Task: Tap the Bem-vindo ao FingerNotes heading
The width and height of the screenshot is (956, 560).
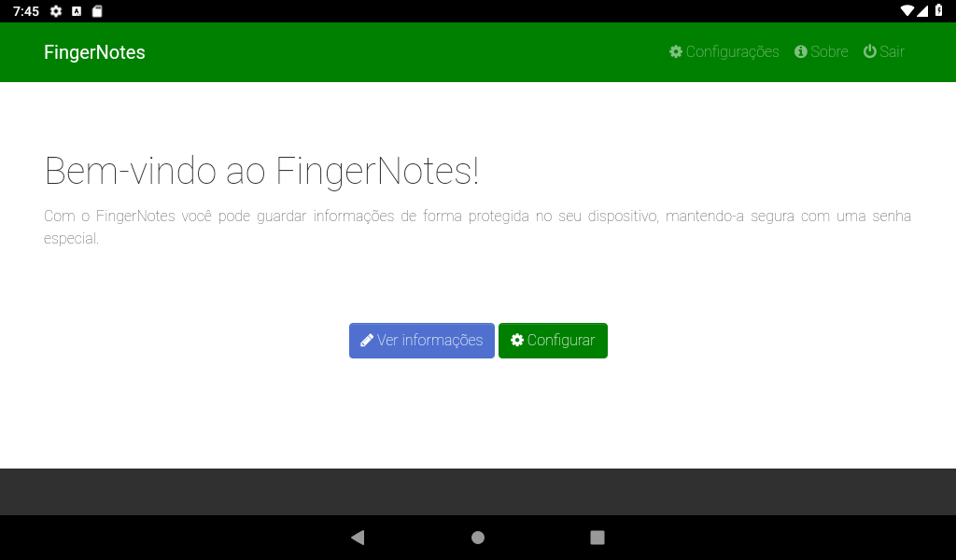Action: tap(261, 171)
